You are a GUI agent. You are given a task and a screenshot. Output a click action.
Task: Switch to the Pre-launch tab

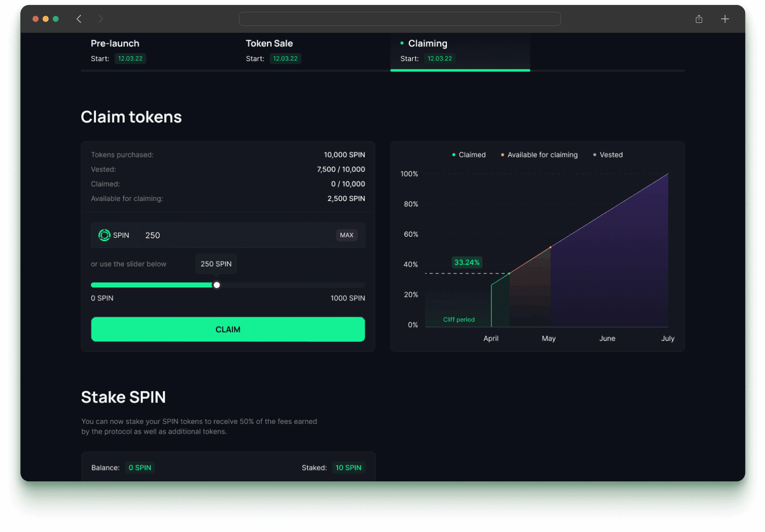[x=115, y=43]
